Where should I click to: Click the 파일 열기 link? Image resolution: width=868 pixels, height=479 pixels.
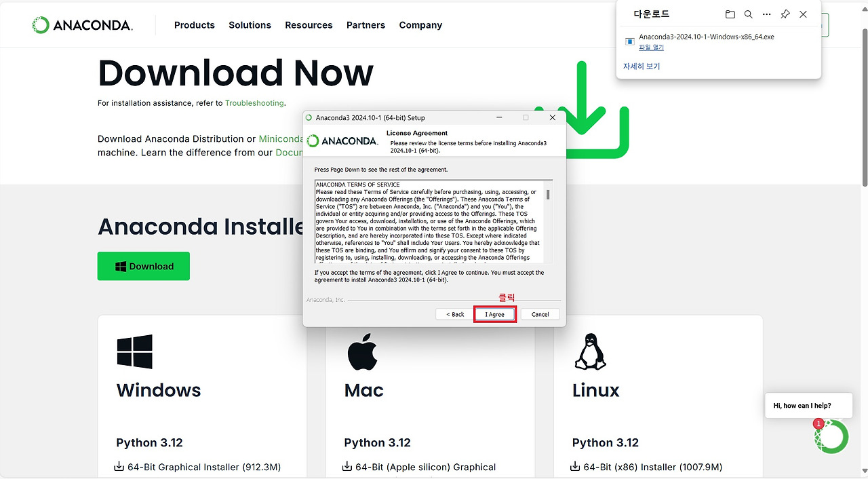tap(651, 47)
